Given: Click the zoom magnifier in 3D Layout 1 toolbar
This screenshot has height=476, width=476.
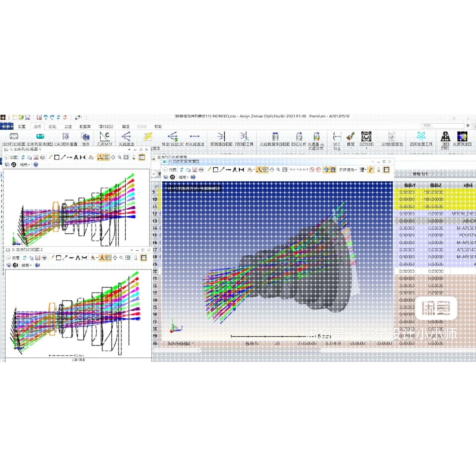Looking at the screenshot, I should coord(120,157).
